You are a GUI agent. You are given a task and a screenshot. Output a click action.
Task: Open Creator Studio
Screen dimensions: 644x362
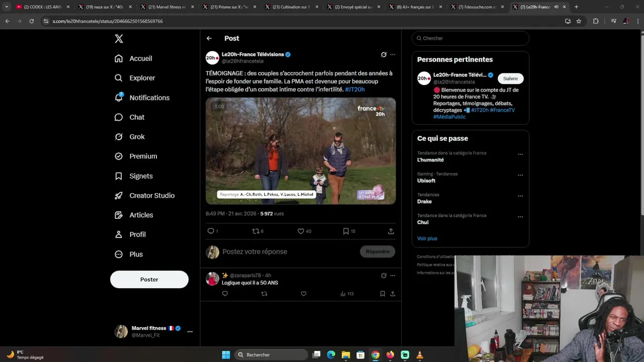coord(144,196)
